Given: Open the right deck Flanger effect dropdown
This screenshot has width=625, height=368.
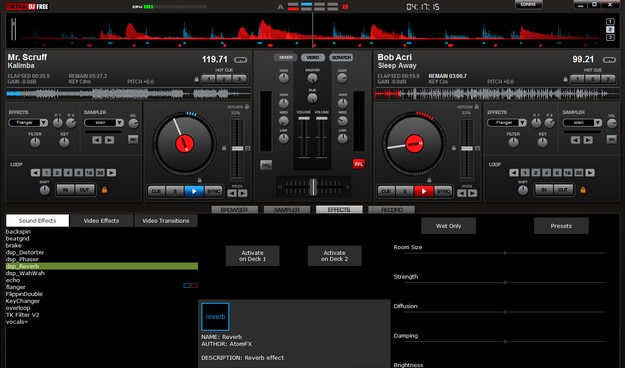Looking at the screenshot, I should click(522, 123).
